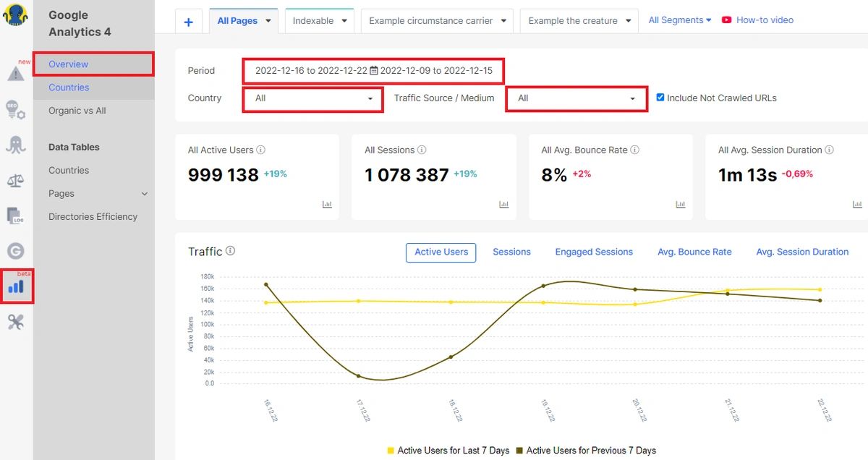The height and width of the screenshot is (460, 868).
Task: Open the How-to video link
Action: 765,20
